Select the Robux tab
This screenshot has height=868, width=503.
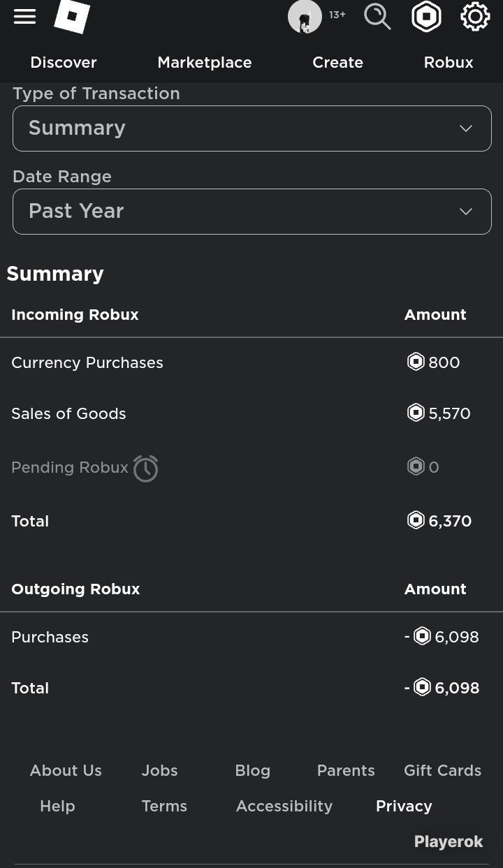pyautogui.click(x=449, y=62)
